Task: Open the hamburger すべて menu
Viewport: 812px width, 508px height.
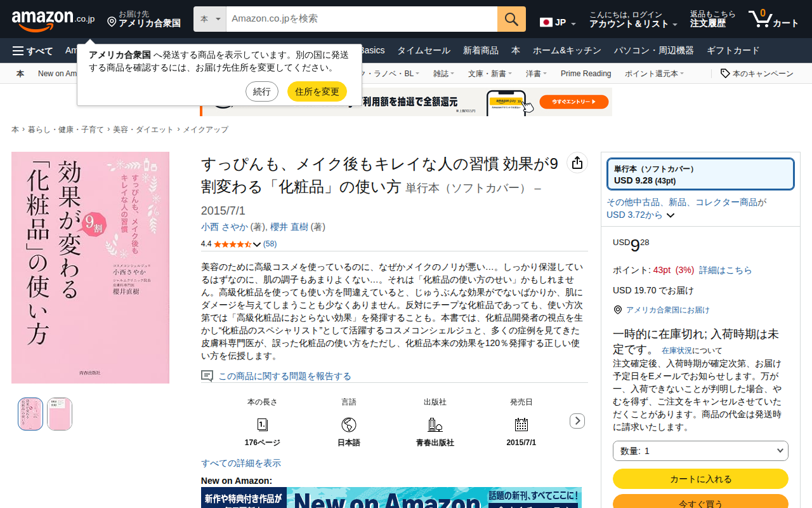Action: (x=32, y=51)
